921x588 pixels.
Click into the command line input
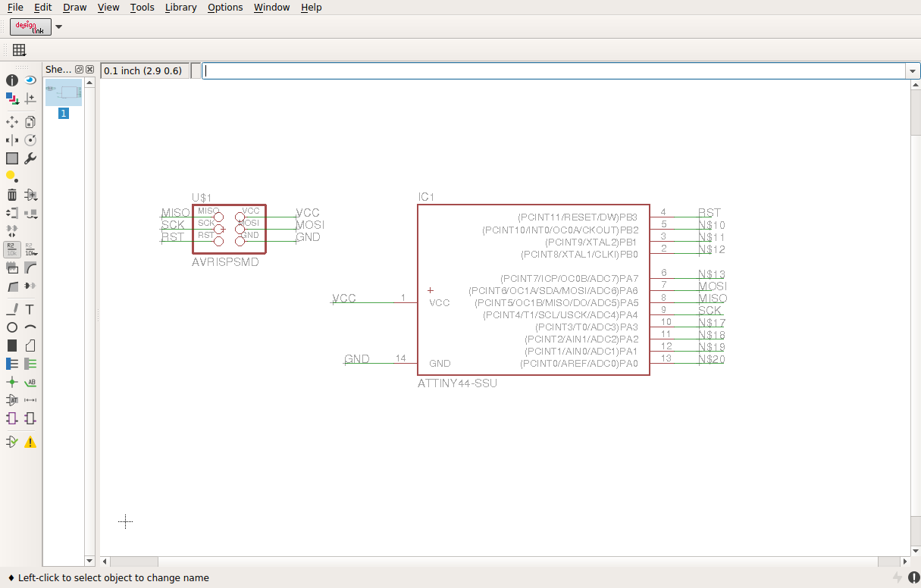click(x=553, y=70)
